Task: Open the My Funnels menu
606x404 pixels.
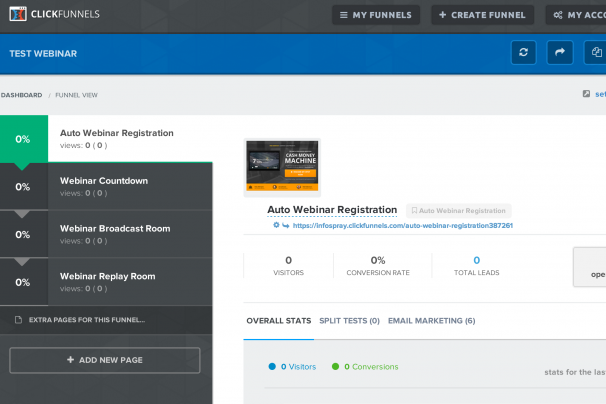Action: [376, 15]
